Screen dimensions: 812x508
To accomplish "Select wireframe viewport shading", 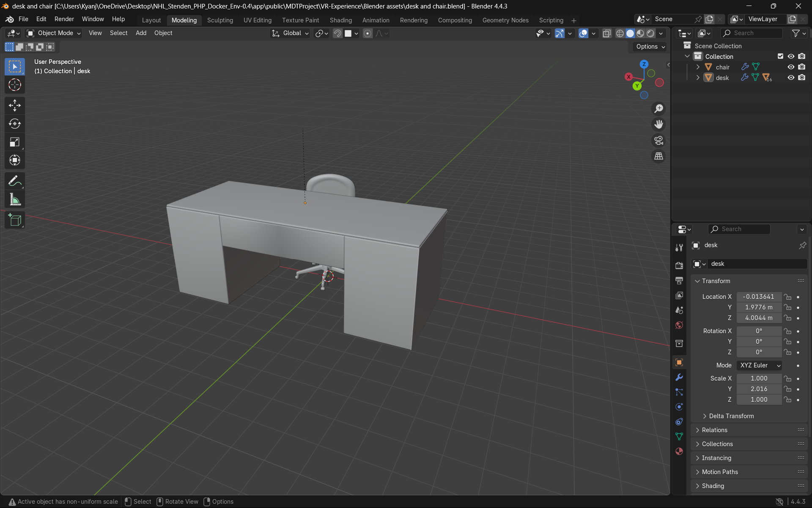I will (620, 33).
